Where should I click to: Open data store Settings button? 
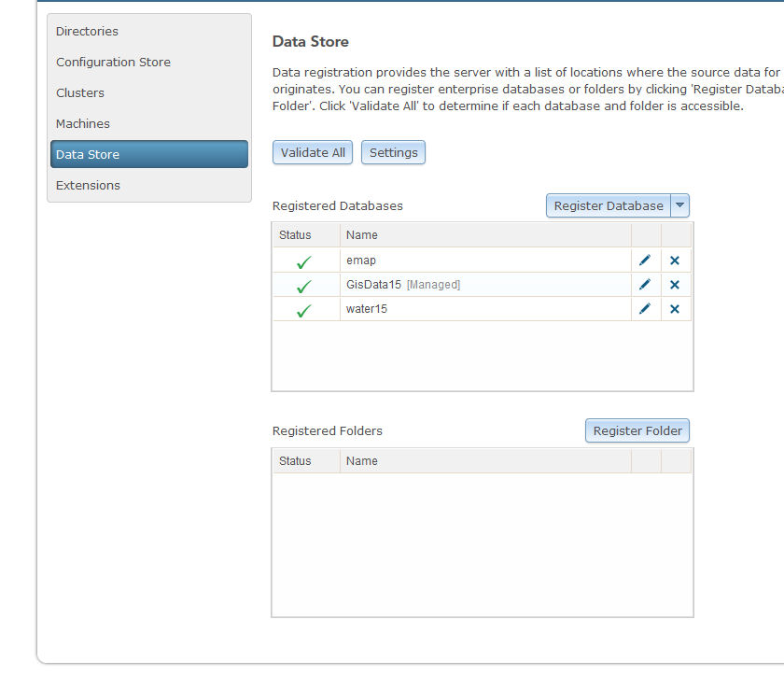(x=393, y=152)
